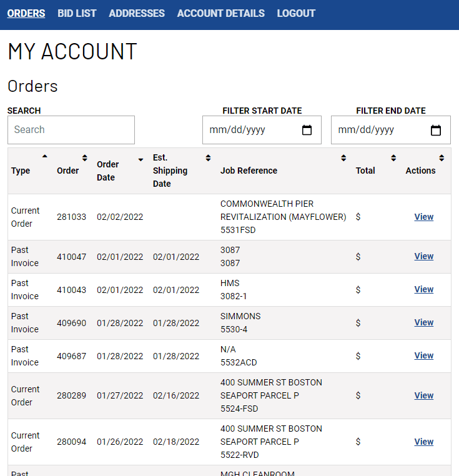Select order number 409690 cell

(71, 323)
